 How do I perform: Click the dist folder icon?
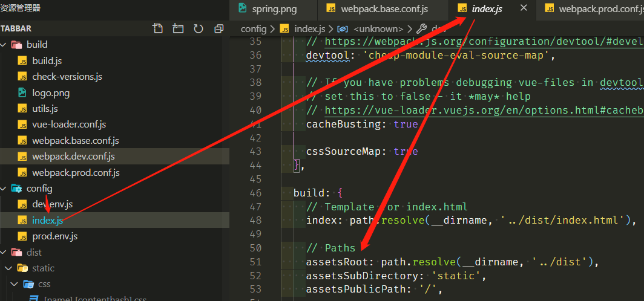pyautogui.click(x=16, y=252)
